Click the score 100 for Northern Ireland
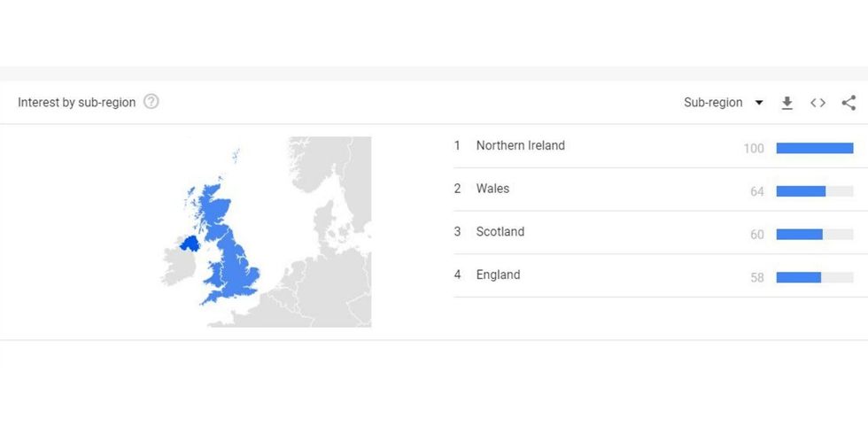The width and height of the screenshot is (868, 434). (754, 149)
